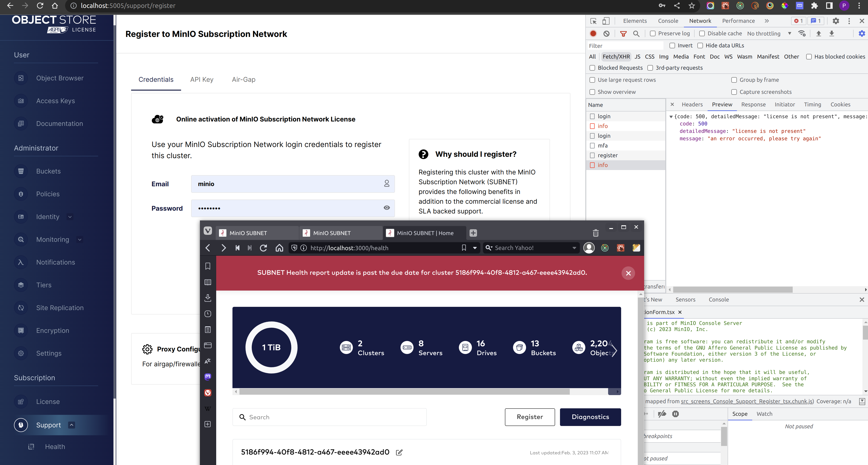Viewport: 868px width, 465px height.
Task: Click Diagnostics button
Action: click(x=590, y=417)
